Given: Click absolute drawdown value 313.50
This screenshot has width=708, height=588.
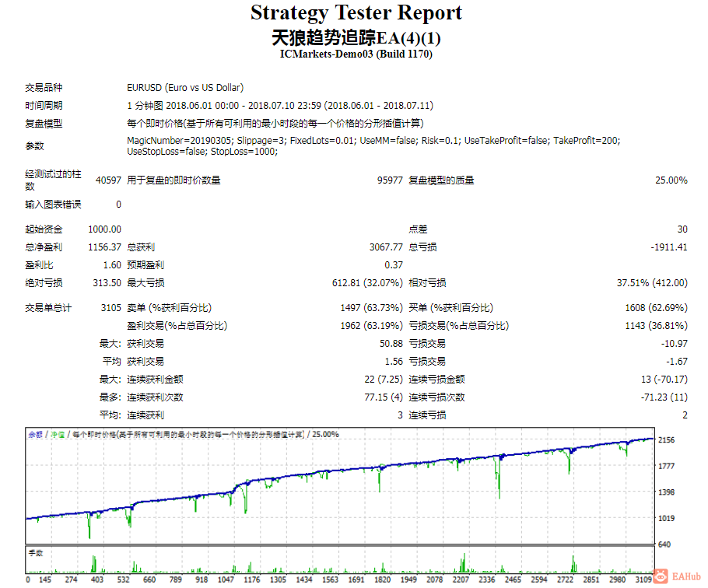Looking at the screenshot, I should [x=107, y=283].
